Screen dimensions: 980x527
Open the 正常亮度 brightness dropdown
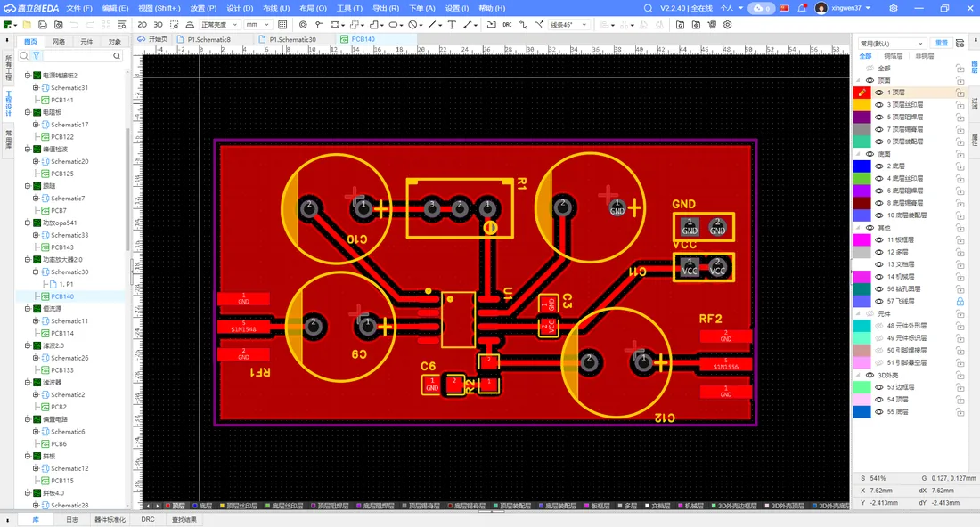pos(219,25)
